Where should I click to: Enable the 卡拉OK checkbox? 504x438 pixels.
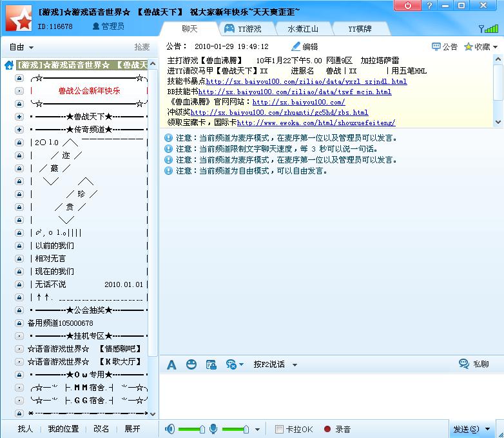(279, 429)
